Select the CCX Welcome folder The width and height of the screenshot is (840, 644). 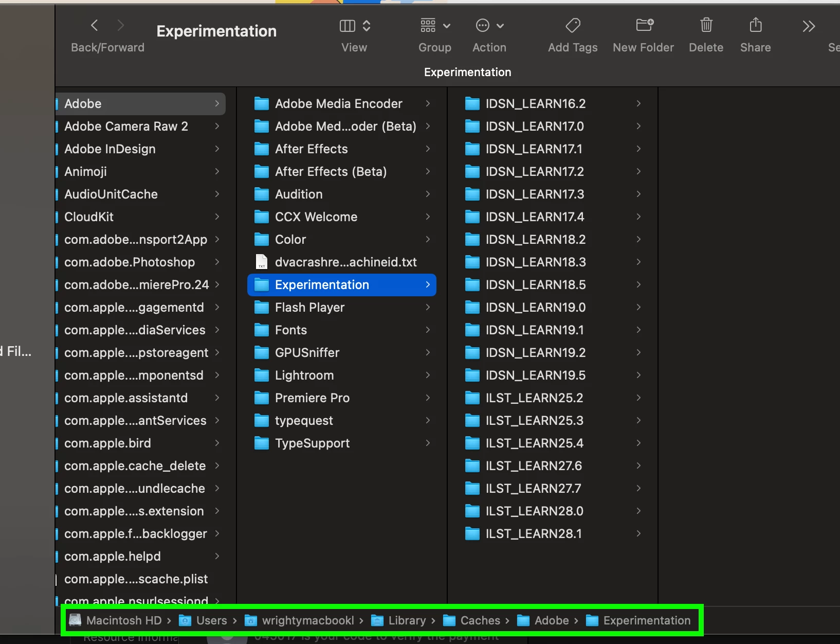coord(342,217)
